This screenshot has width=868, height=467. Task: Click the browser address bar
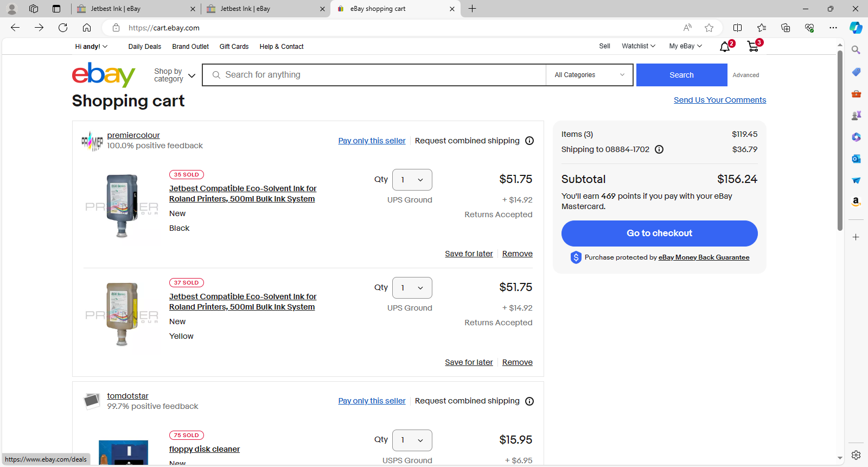401,28
